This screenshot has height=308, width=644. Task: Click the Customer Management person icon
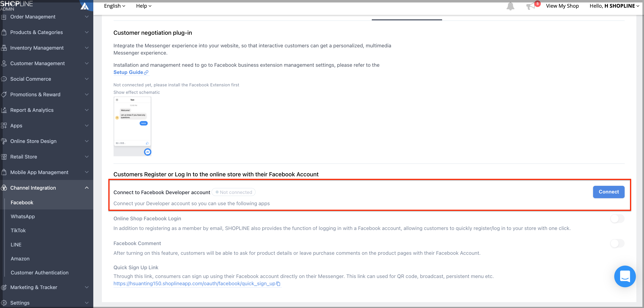pyautogui.click(x=4, y=63)
